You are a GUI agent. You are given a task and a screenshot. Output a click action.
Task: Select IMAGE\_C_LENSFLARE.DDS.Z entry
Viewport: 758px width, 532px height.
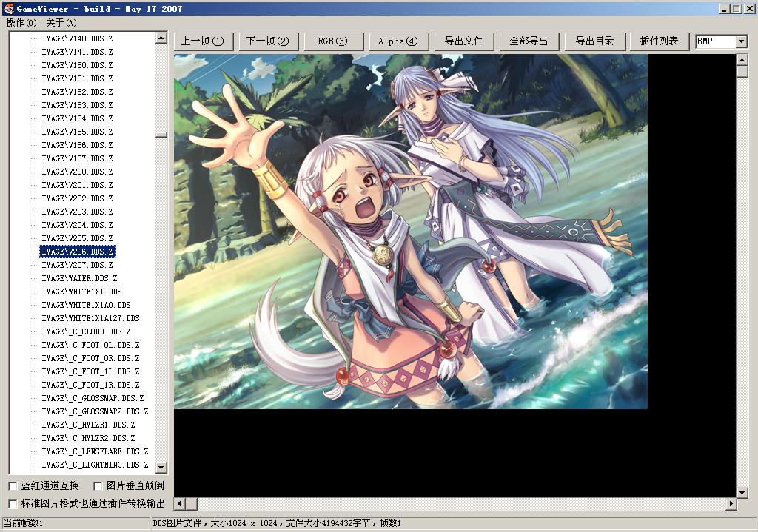[x=95, y=452]
